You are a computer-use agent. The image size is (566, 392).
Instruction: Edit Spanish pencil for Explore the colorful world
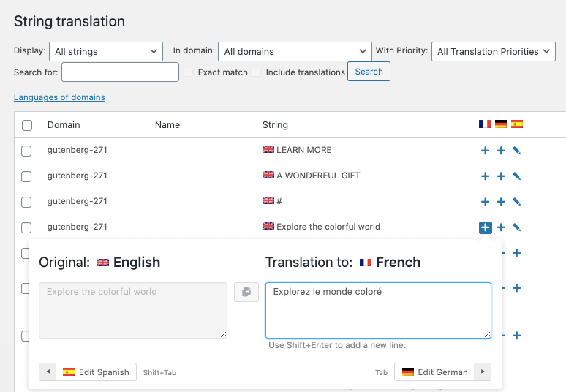click(517, 227)
